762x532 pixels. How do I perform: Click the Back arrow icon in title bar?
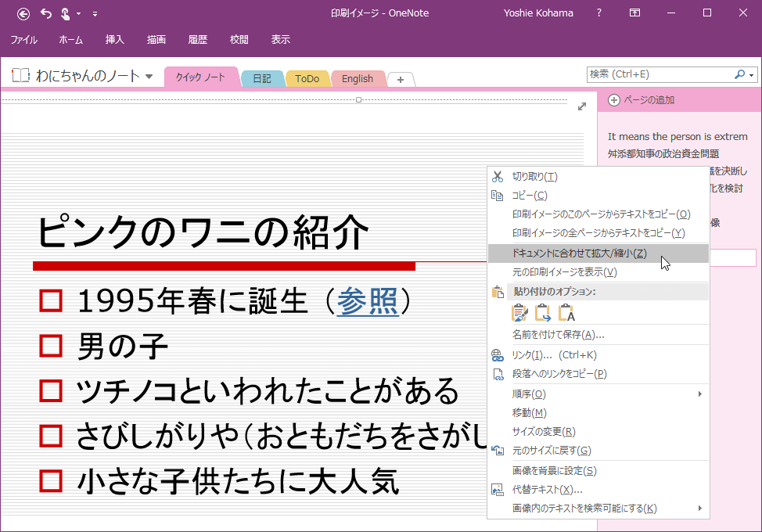pos(23,13)
